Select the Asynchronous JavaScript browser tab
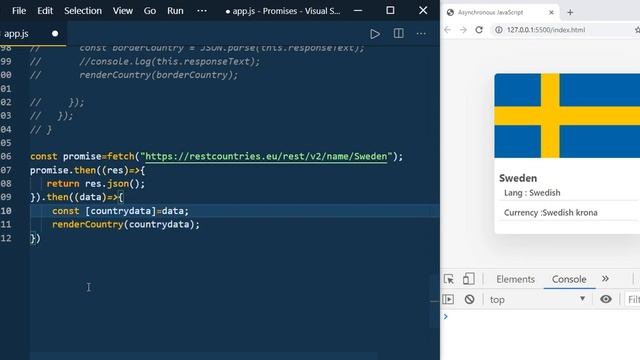This screenshot has height=360, width=640. [x=500, y=12]
